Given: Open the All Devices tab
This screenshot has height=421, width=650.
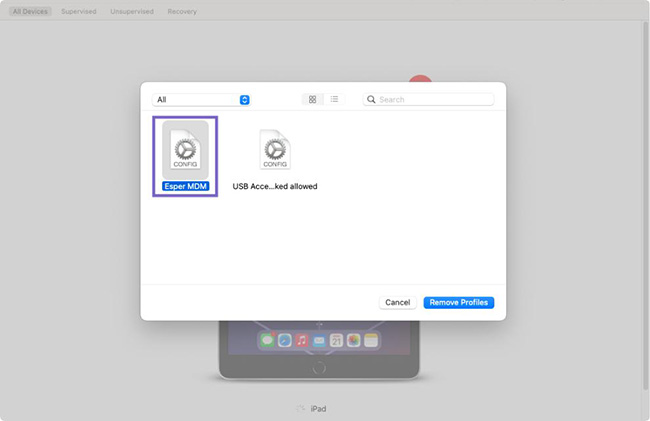Looking at the screenshot, I should point(30,12).
